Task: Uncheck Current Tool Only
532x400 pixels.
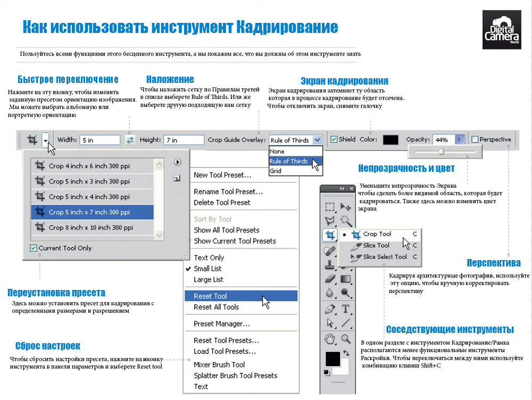Action: click(34, 248)
